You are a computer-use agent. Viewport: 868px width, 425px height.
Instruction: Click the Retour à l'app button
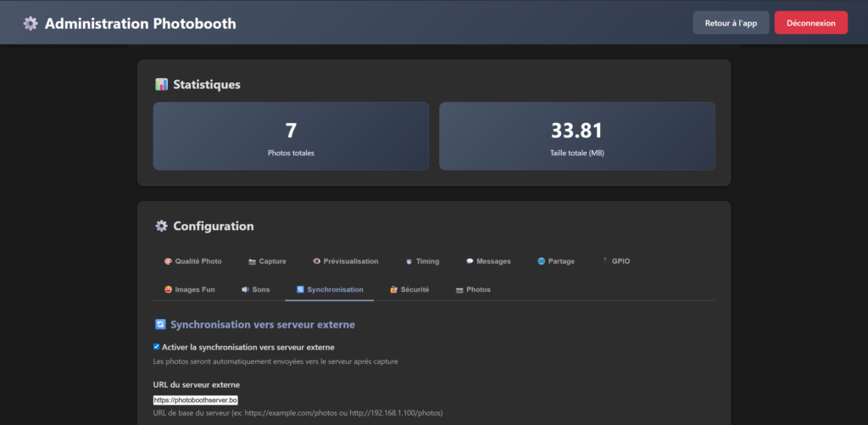point(731,24)
